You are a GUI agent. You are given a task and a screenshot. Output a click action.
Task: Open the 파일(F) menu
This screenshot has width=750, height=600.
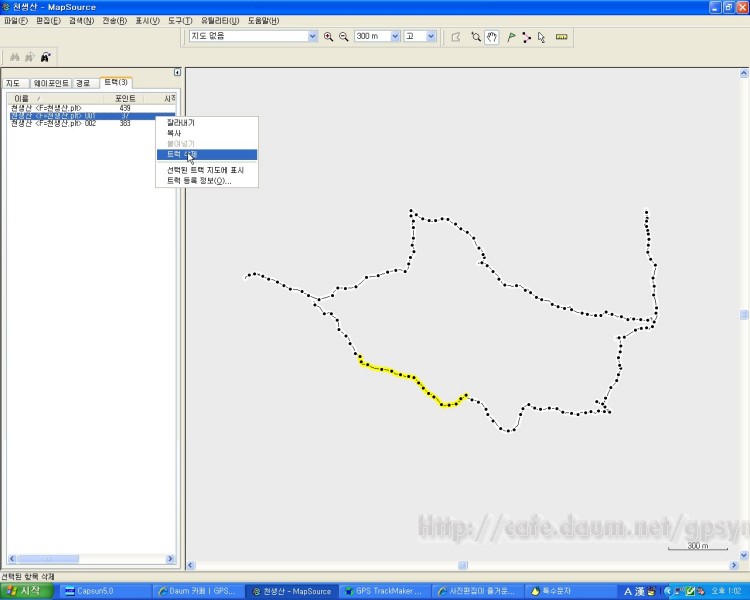point(16,21)
